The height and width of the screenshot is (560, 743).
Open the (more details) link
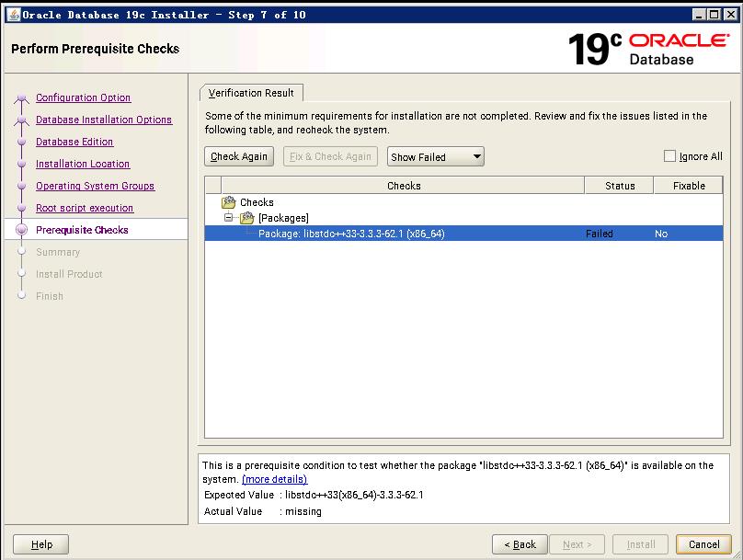click(x=274, y=479)
